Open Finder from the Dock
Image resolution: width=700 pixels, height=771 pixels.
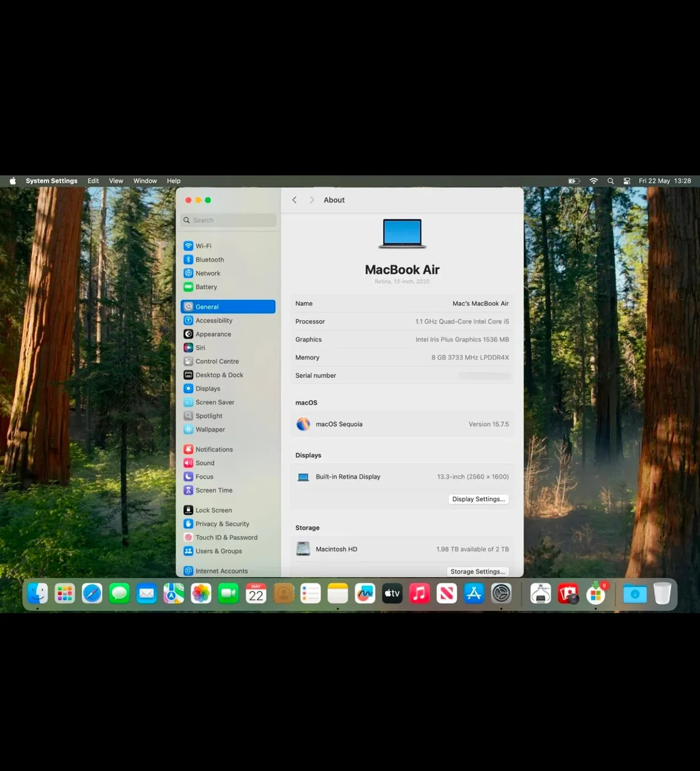pyautogui.click(x=37, y=593)
